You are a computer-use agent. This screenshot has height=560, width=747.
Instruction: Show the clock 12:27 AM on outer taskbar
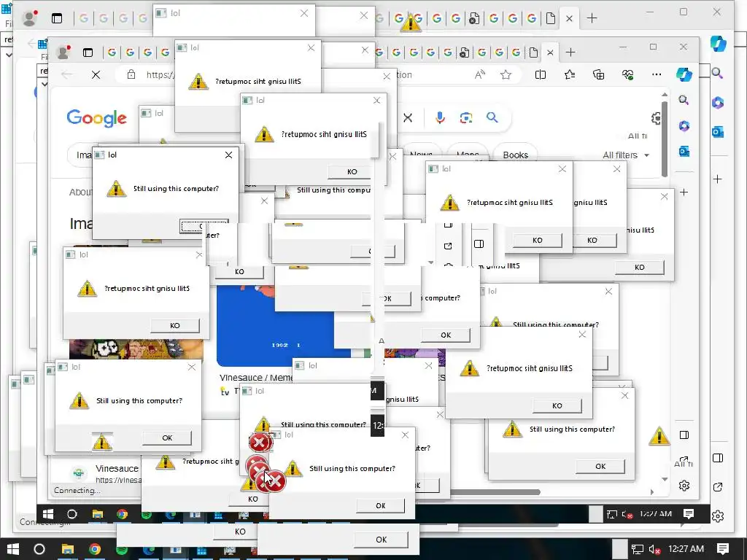click(686, 548)
